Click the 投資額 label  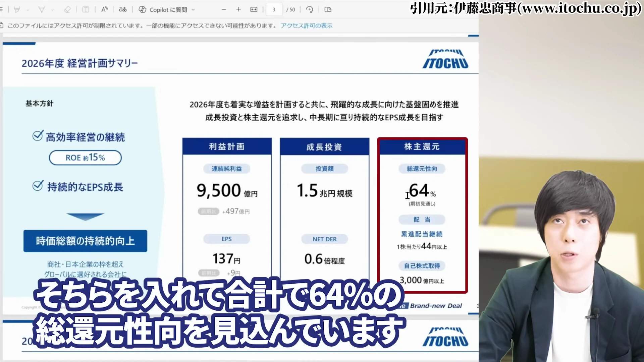coord(324,169)
